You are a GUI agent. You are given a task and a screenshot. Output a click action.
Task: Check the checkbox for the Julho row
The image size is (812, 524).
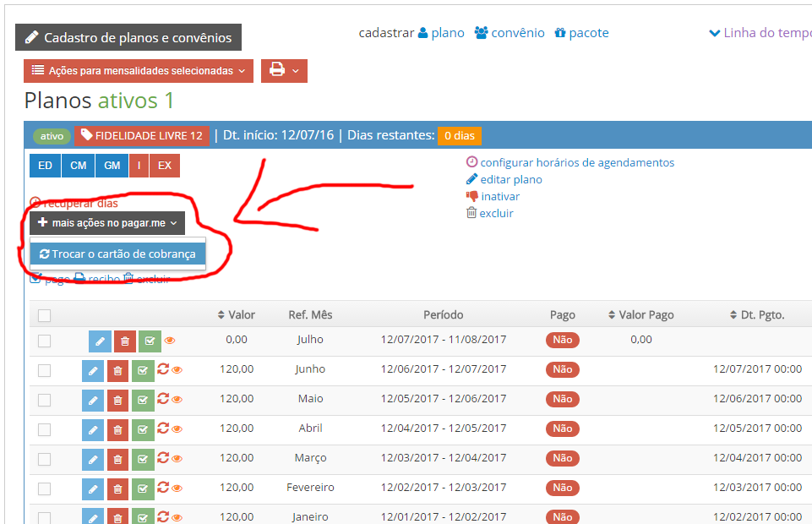click(44, 341)
